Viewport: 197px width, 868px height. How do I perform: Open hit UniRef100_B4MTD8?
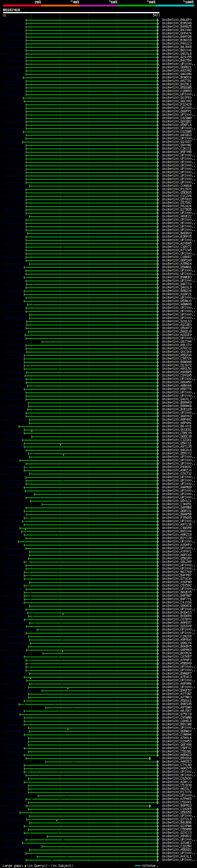(176, 37)
